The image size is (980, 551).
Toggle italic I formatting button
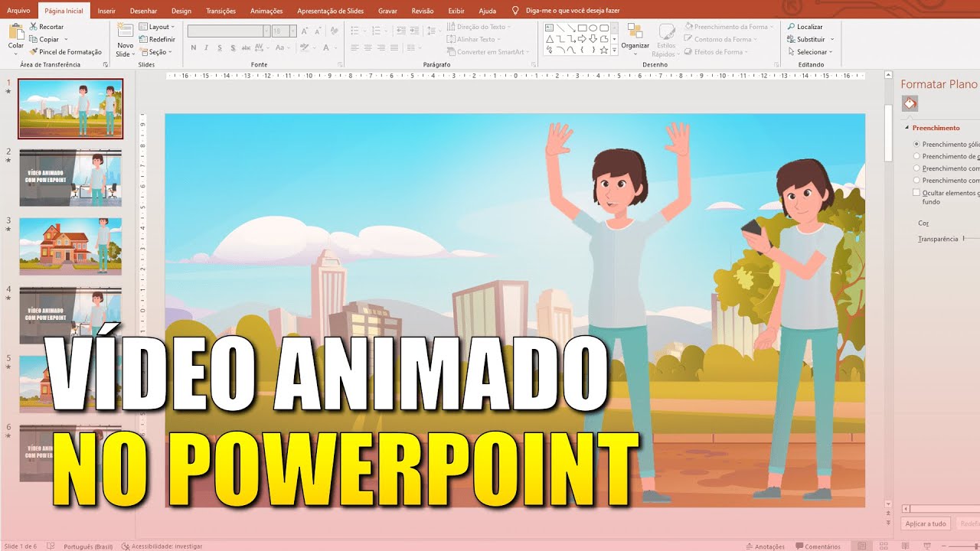point(207,47)
